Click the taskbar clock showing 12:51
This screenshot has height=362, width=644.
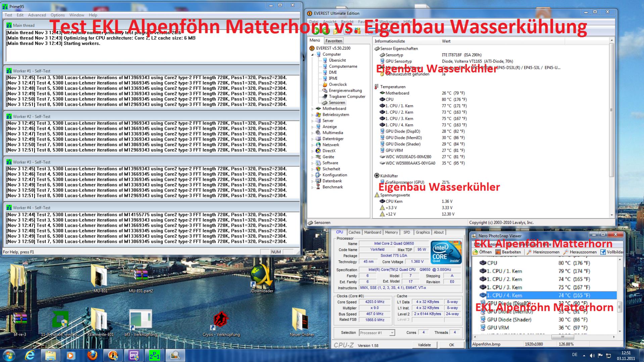626,355
